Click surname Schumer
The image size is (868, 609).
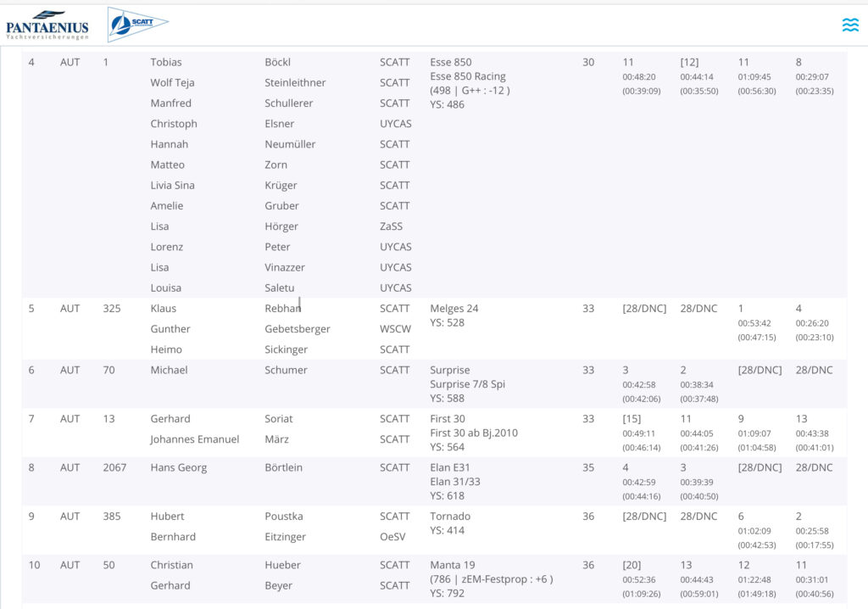[286, 370]
